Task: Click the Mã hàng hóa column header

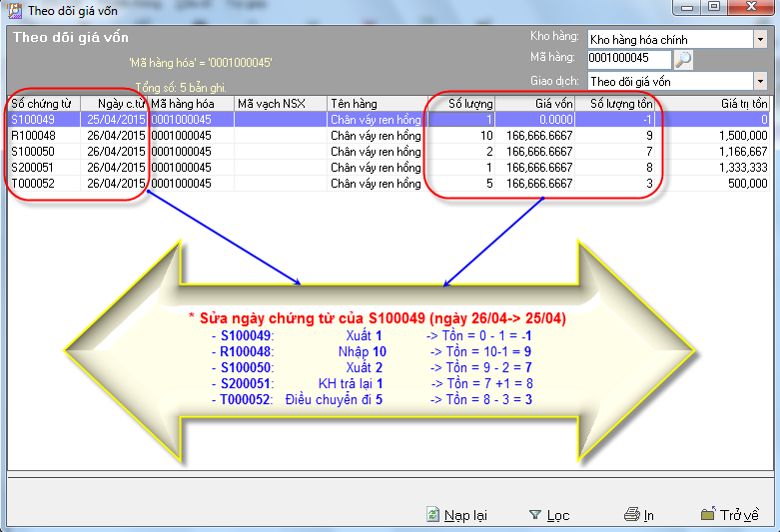Action: 190,103
